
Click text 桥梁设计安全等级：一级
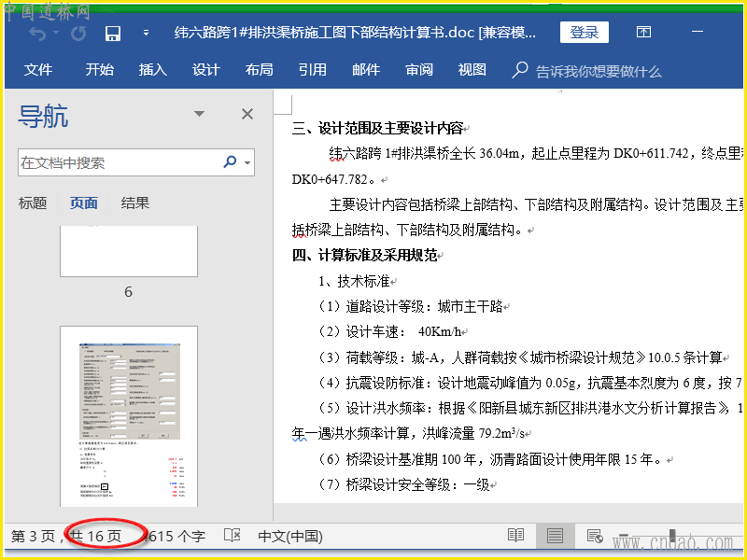(x=417, y=484)
